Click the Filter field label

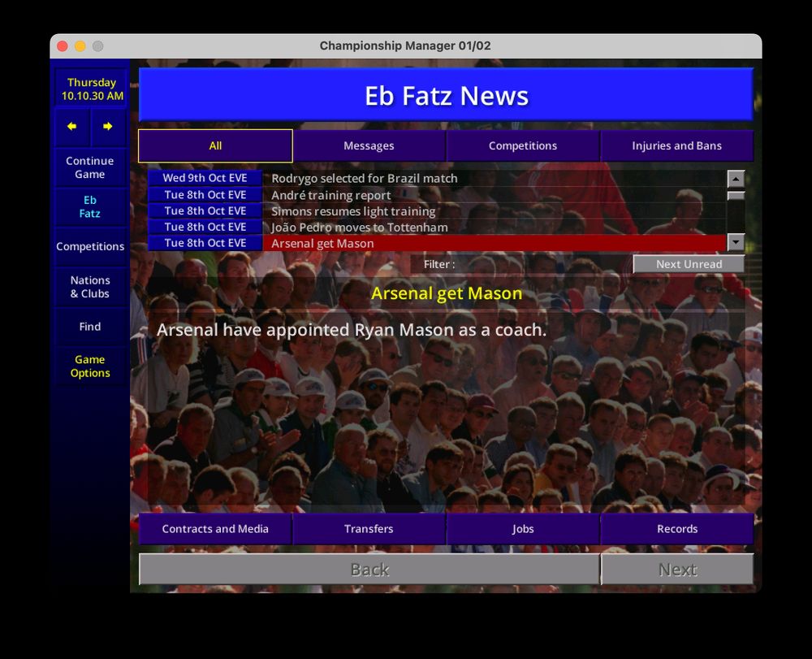point(439,264)
